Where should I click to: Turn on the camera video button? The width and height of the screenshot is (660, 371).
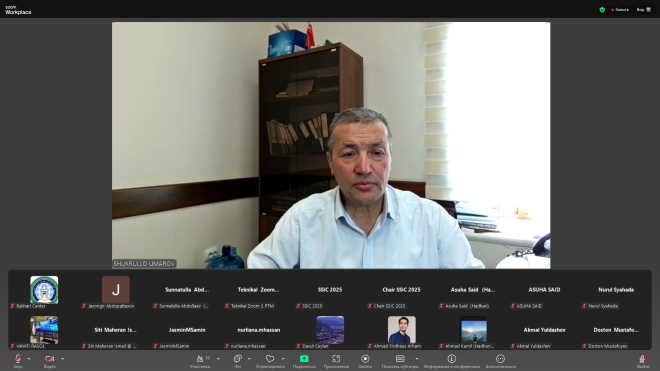click(50, 359)
